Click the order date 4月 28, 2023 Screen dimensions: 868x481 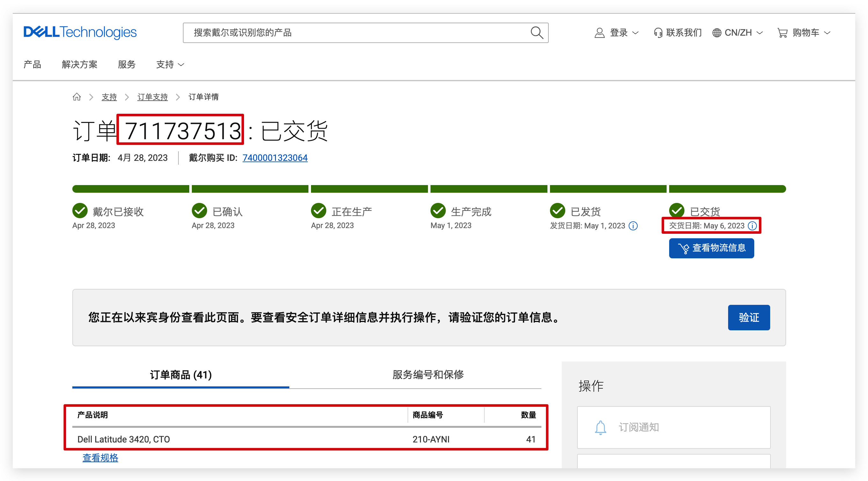[x=142, y=158]
